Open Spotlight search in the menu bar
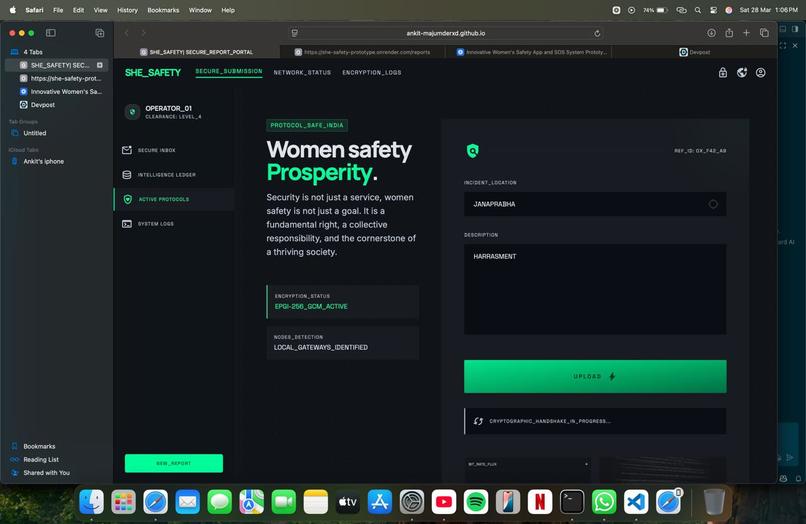Image resolution: width=806 pixels, height=524 pixels. [x=698, y=10]
